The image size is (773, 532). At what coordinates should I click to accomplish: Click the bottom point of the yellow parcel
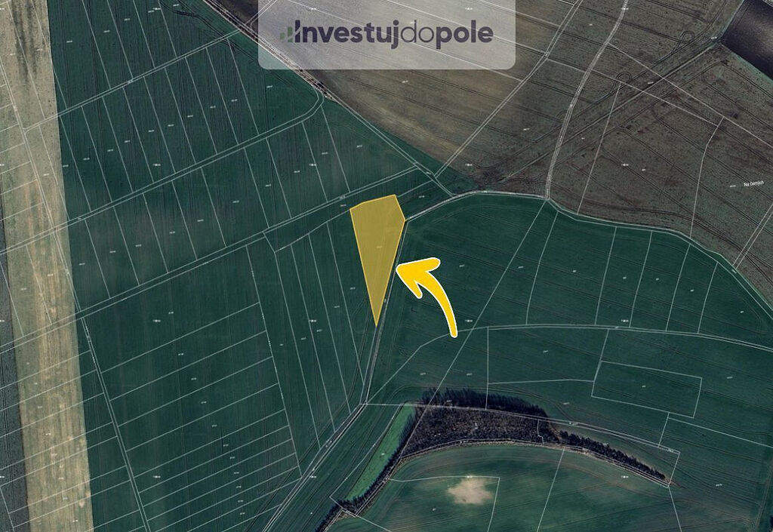tap(377, 324)
